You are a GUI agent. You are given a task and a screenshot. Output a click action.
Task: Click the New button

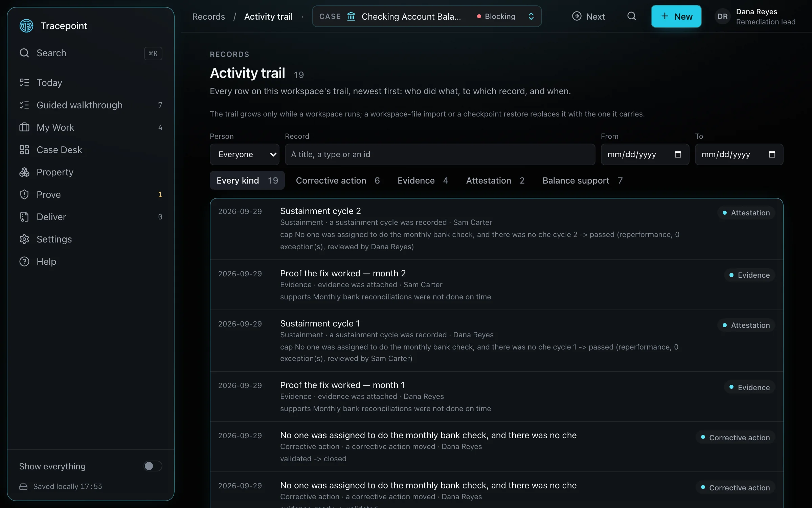676,16
